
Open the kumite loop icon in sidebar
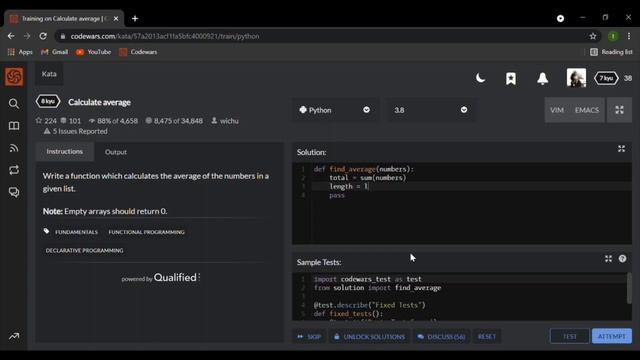14,170
